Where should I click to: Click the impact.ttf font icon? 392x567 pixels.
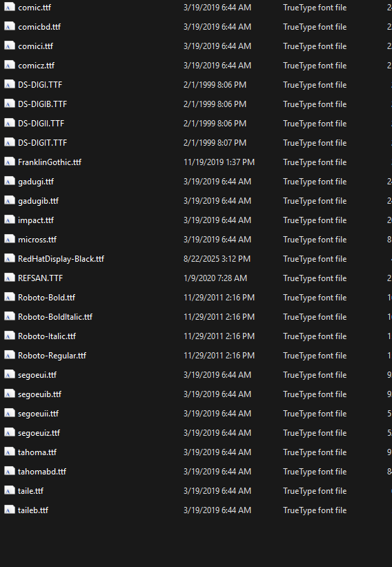tap(10, 220)
